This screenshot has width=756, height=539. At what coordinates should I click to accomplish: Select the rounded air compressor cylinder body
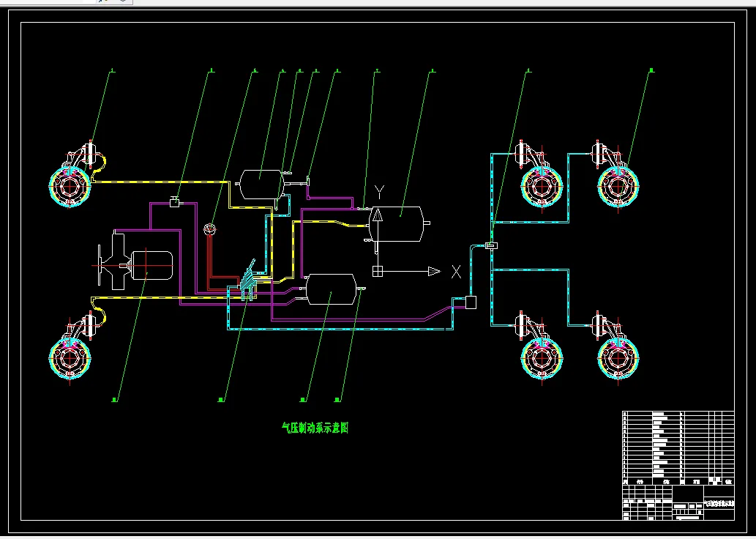pyautogui.click(x=152, y=265)
